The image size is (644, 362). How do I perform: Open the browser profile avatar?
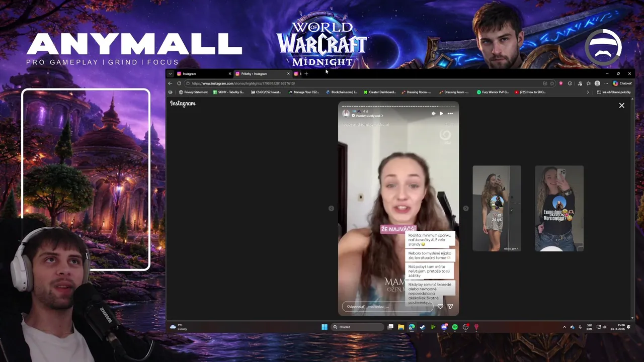[597, 83]
